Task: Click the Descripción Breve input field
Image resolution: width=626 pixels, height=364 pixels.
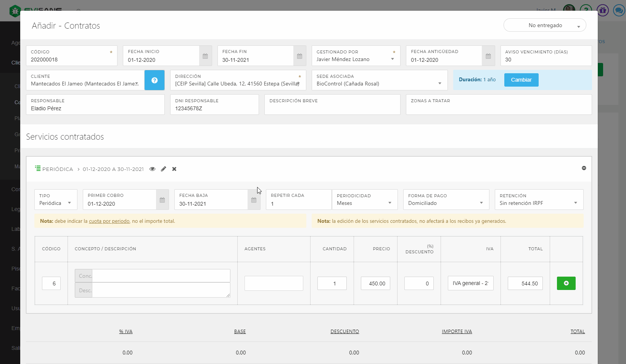Action: [332, 108]
